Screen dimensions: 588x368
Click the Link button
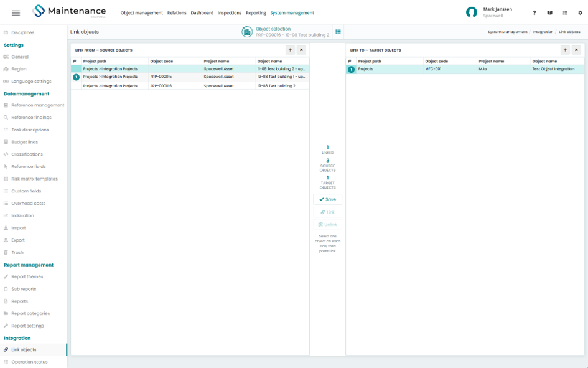pos(327,212)
